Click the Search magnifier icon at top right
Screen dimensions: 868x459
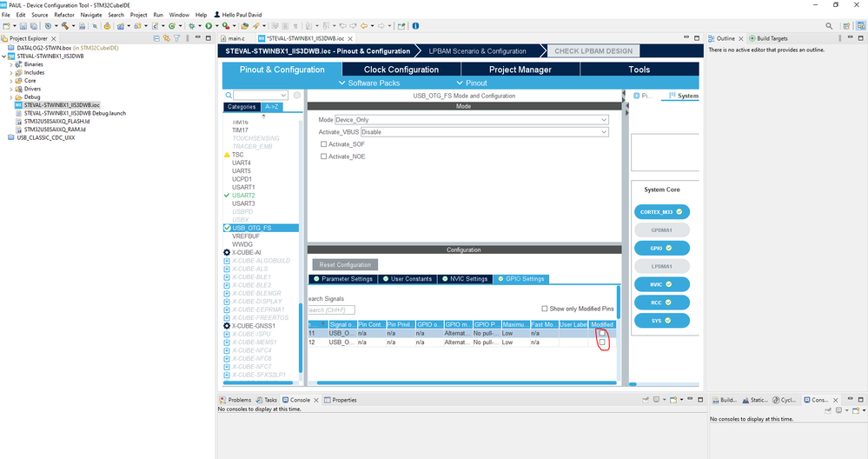tap(829, 25)
